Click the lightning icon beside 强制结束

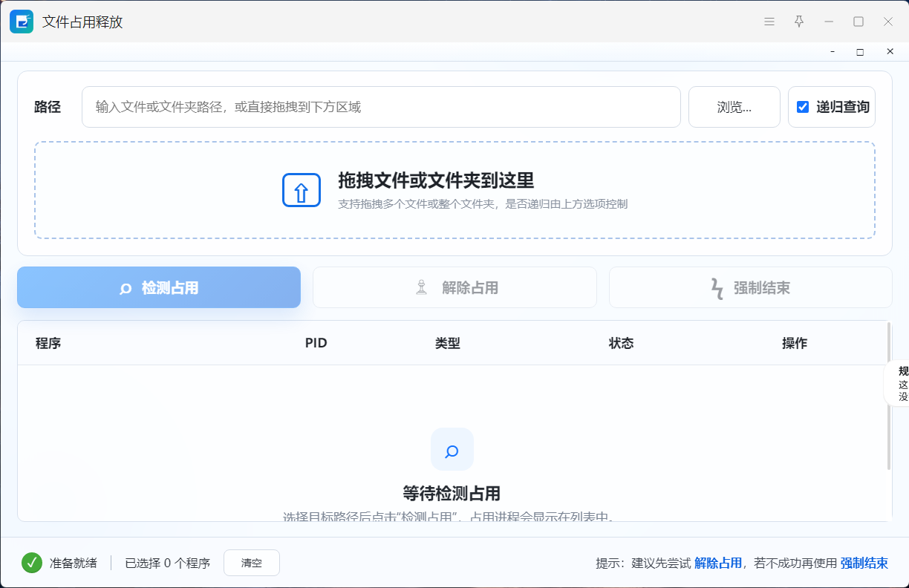click(717, 288)
